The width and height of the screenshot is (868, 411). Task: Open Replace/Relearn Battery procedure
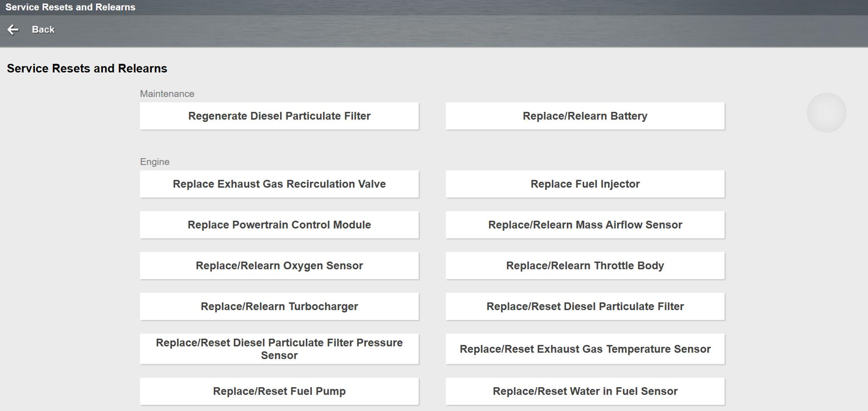pyautogui.click(x=585, y=116)
